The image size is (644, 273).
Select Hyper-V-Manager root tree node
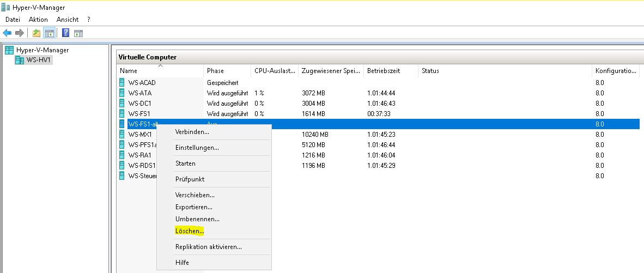click(42, 50)
